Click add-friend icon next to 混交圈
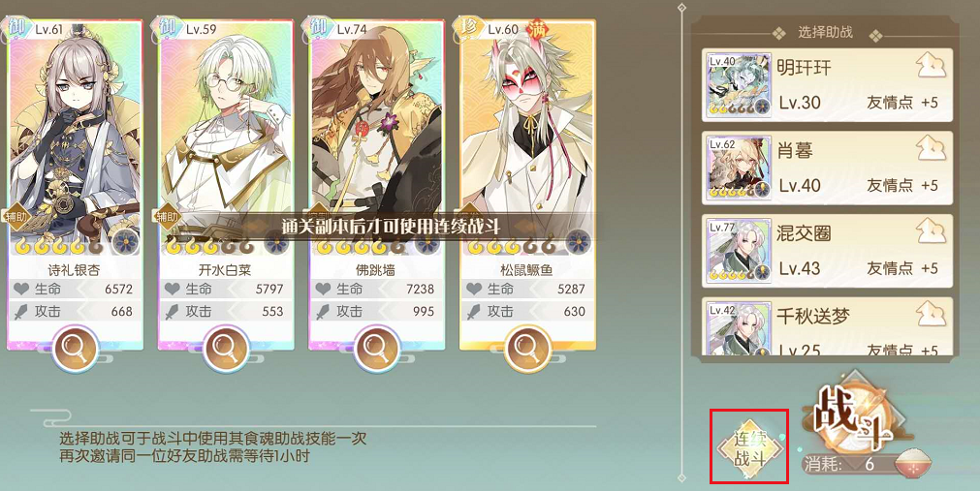This screenshot has height=491, width=980. (930, 231)
